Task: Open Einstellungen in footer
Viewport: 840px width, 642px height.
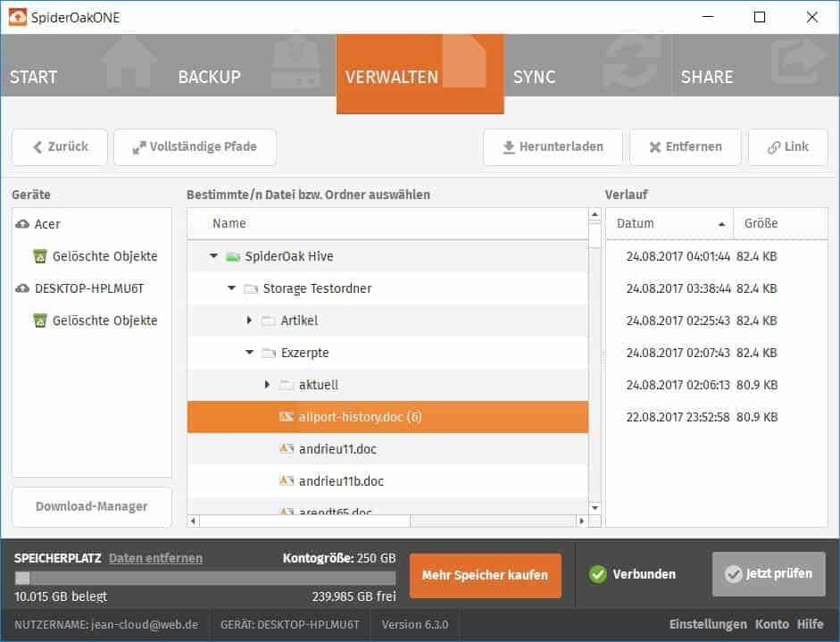Action: [x=708, y=624]
